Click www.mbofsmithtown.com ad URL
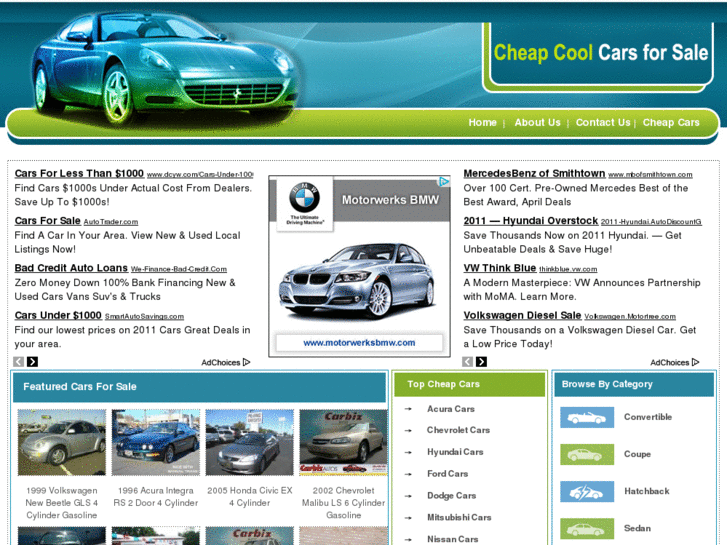 click(x=650, y=174)
